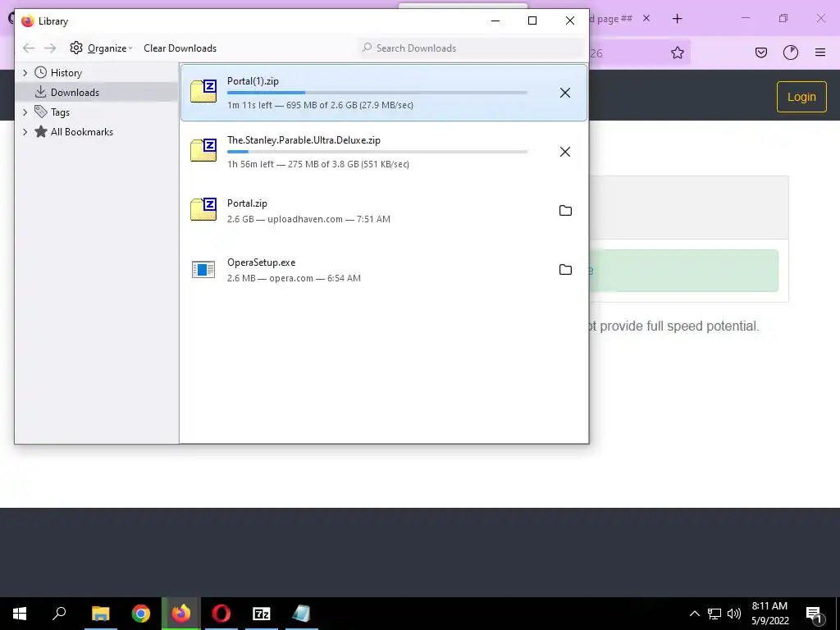Open 7-Zip from the taskbar

coord(262,614)
